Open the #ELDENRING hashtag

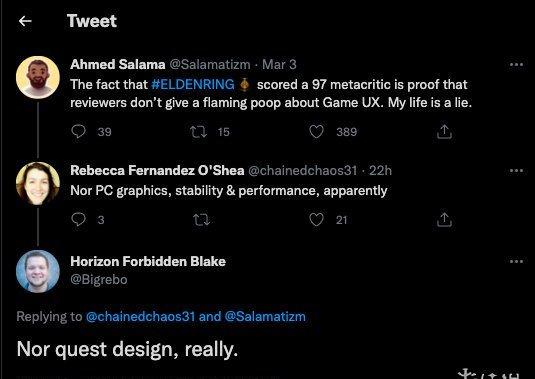pyautogui.click(x=193, y=84)
